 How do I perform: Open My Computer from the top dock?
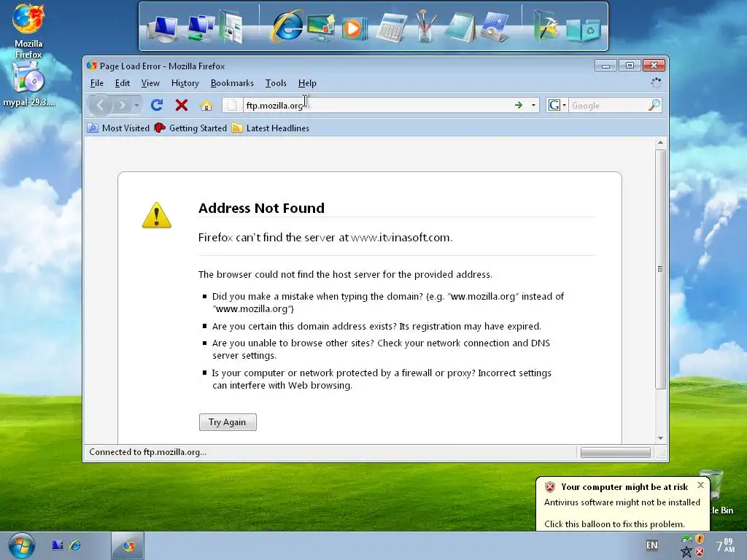(x=162, y=28)
